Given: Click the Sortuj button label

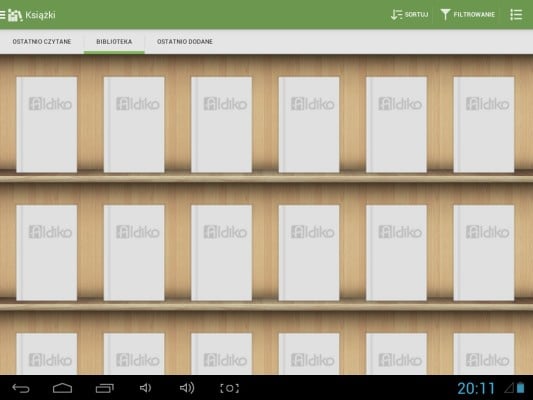Looking at the screenshot, I should tap(416, 15).
